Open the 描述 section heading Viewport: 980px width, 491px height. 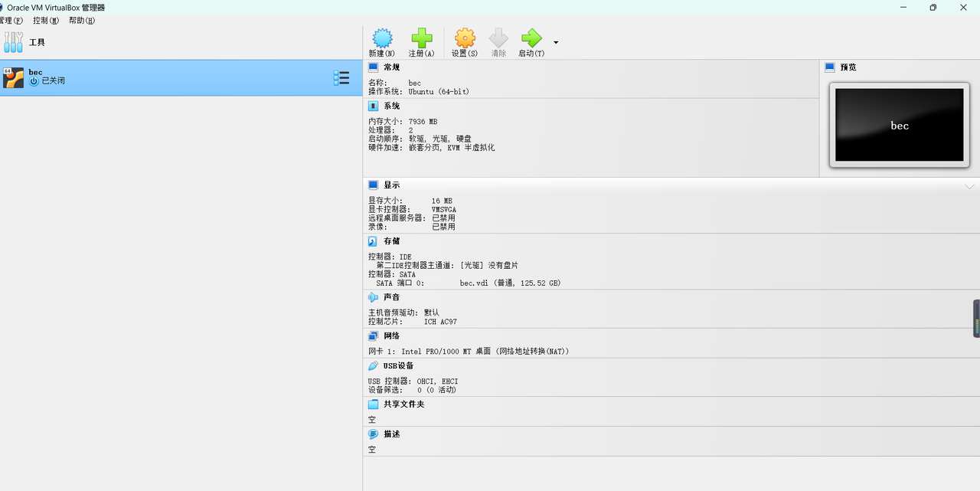pos(392,434)
